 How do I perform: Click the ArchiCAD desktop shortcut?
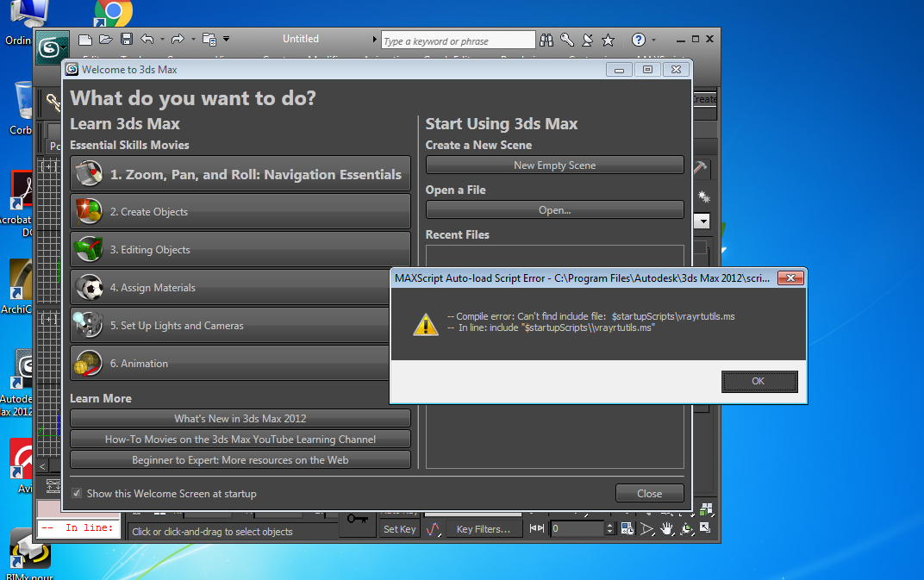22,279
